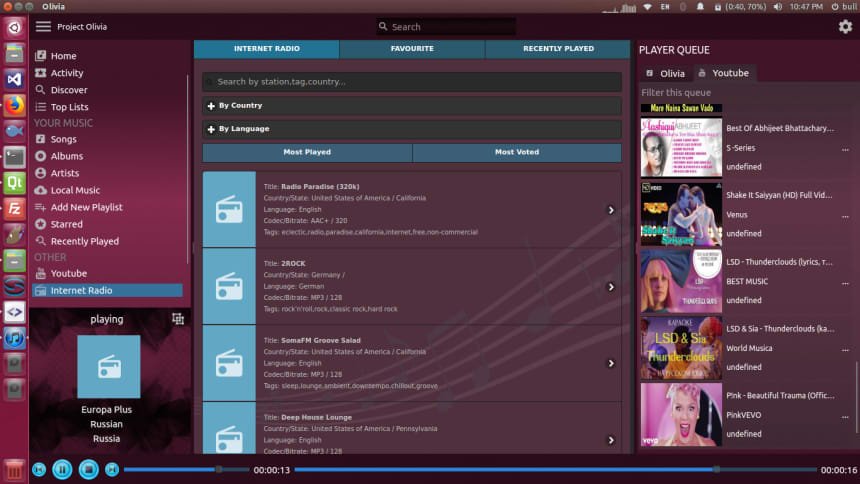
Task: Click Search by station, tag, country field
Action: tap(412, 82)
